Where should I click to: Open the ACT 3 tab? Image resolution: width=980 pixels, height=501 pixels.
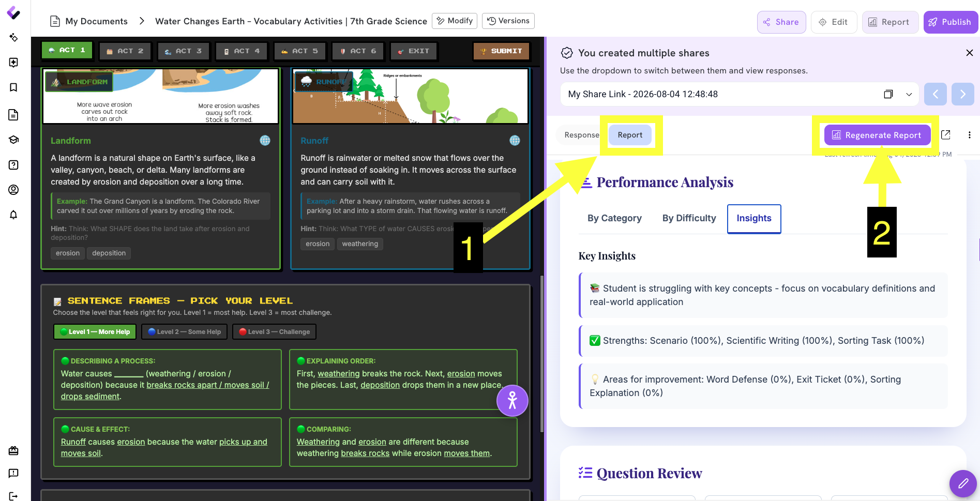click(x=184, y=51)
